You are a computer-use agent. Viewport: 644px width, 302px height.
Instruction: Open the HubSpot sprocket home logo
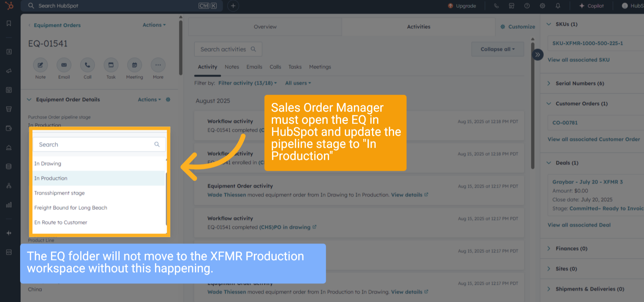[9, 6]
